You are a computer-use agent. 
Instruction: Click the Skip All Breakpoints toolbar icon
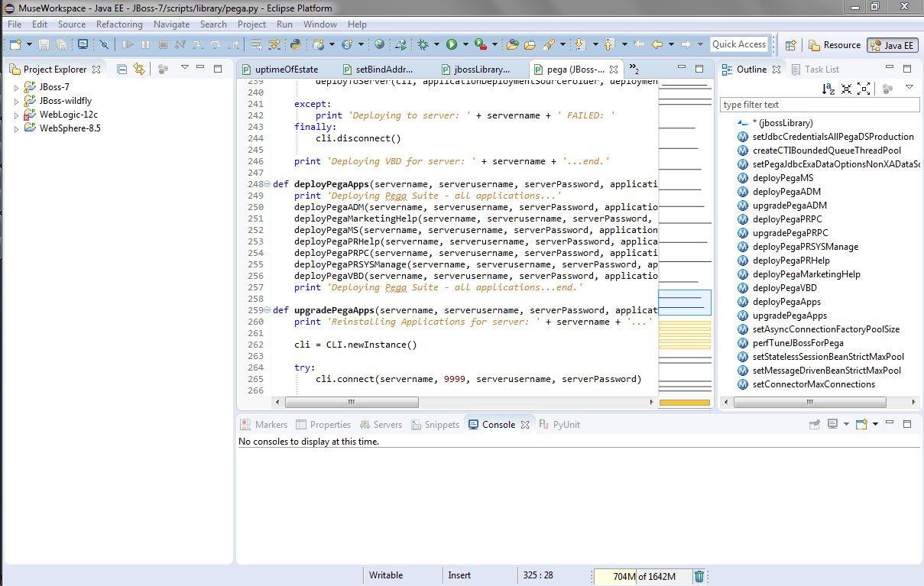(105, 44)
